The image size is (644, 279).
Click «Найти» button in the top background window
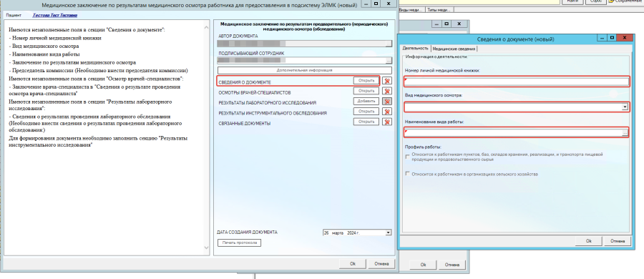tap(572, 1)
